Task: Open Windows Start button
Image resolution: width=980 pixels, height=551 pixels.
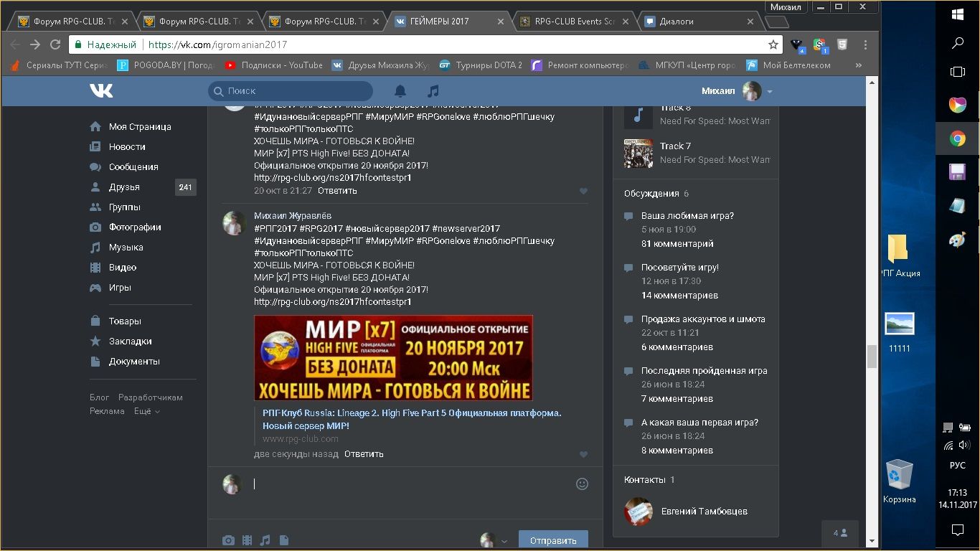Action: [957, 14]
